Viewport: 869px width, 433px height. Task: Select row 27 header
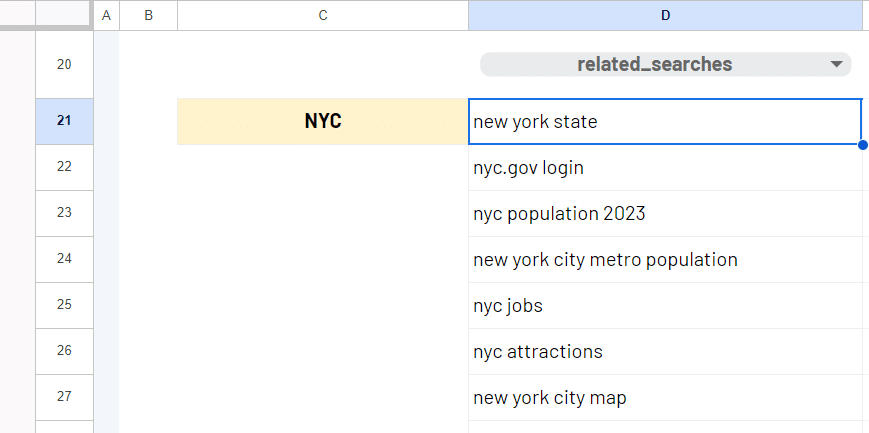click(64, 397)
